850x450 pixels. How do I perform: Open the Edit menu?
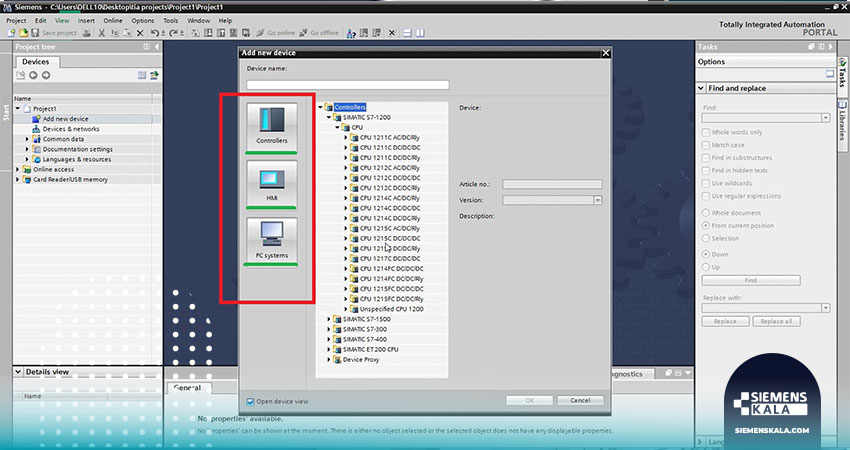point(41,21)
